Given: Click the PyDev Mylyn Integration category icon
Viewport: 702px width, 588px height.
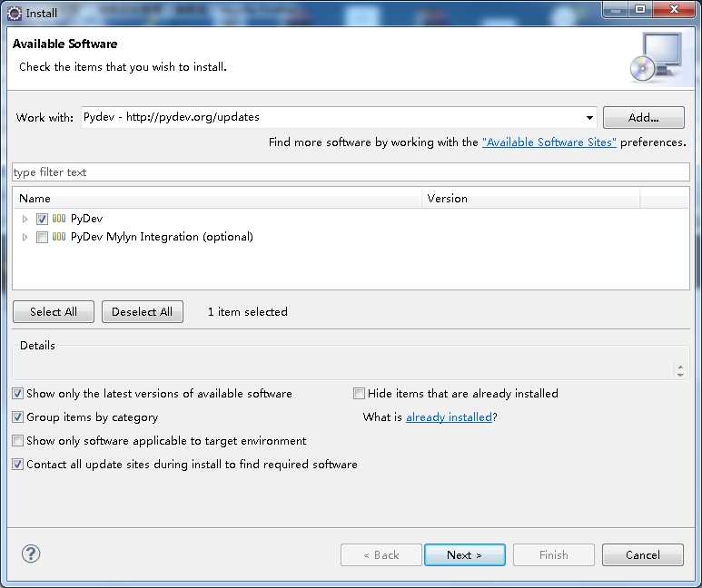Looking at the screenshot, I should pos(59,237).
